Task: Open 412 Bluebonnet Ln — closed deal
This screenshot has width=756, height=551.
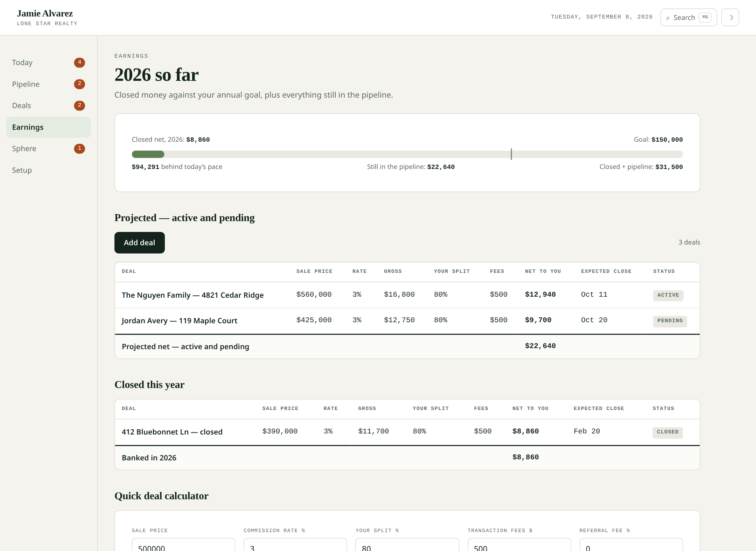Action: click(x=172, y=432)
